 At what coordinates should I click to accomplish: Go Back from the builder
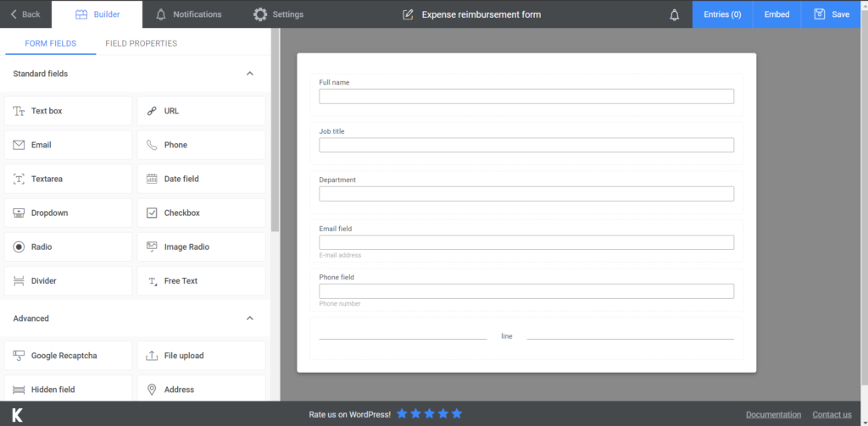tap(25, 14)
